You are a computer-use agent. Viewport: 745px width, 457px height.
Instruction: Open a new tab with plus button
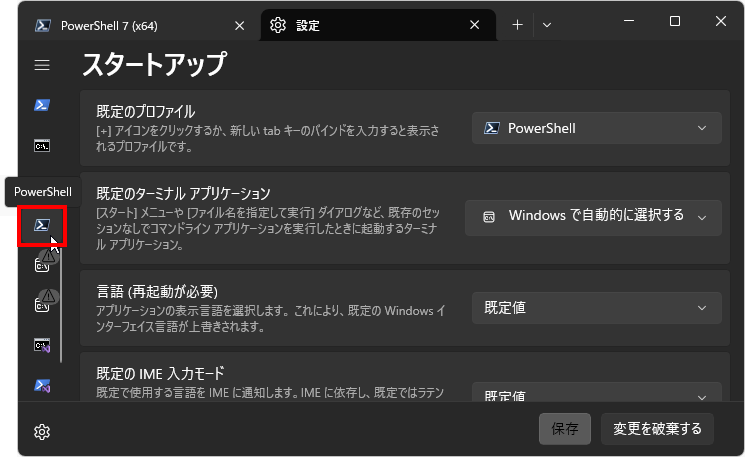point(517,25)
